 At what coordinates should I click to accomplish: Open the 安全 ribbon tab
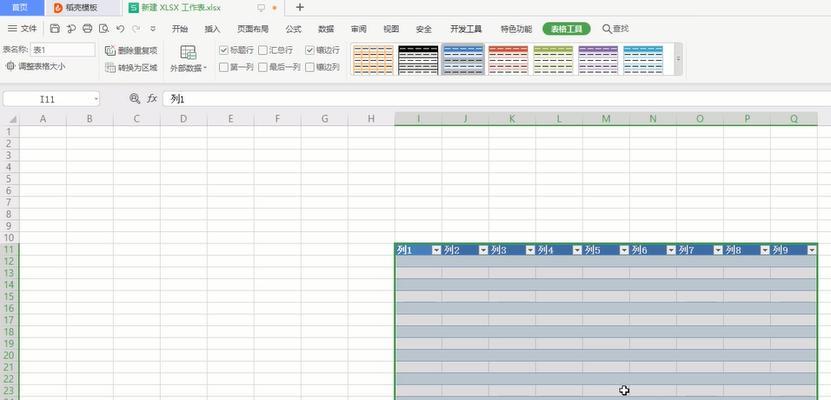[x=423, y=29]
